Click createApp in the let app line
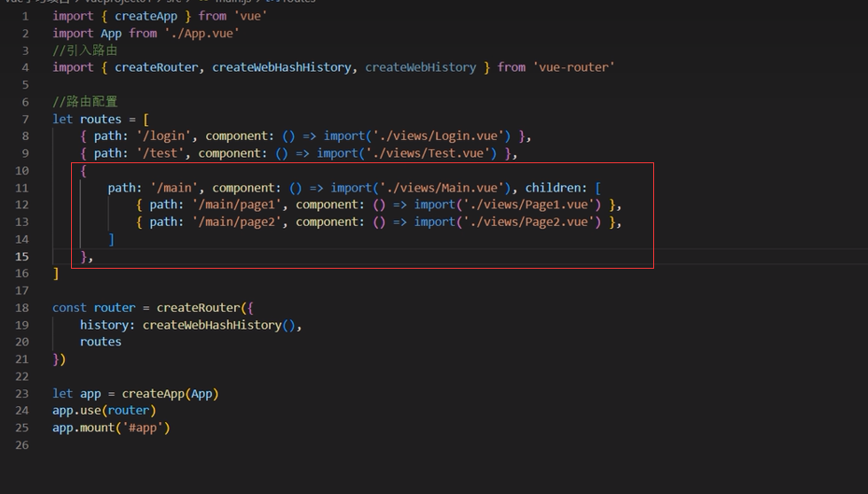 point(153,394)
